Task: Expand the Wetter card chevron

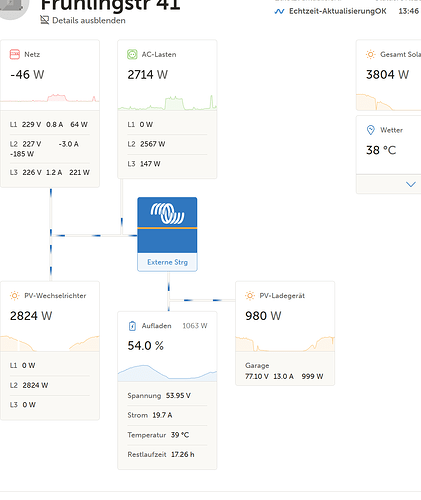Action: tap(411, 184)
